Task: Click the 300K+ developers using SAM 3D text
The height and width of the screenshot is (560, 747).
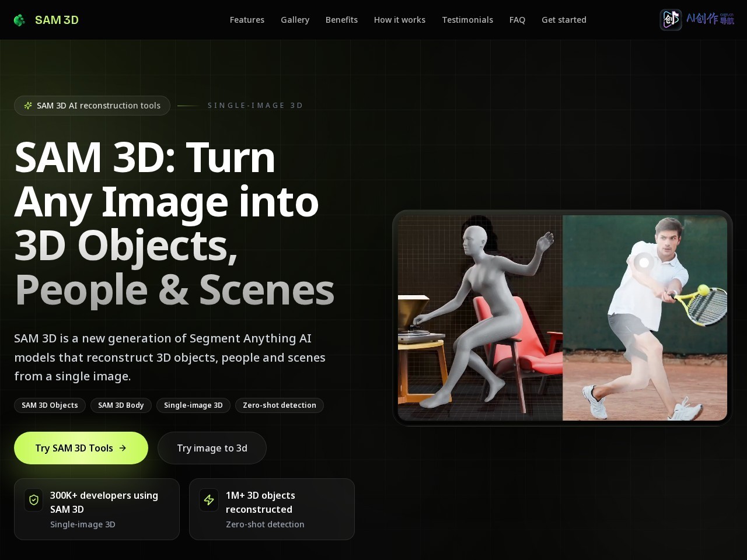Action: click(104, 502)
